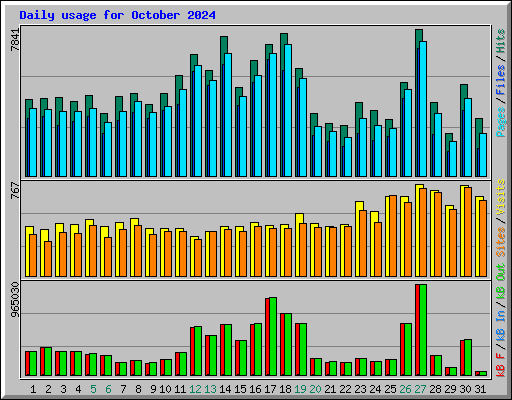Click the Files legend label
Viewport: 512px width, 400px height.
pyautogui.click(x=501, y=80)
